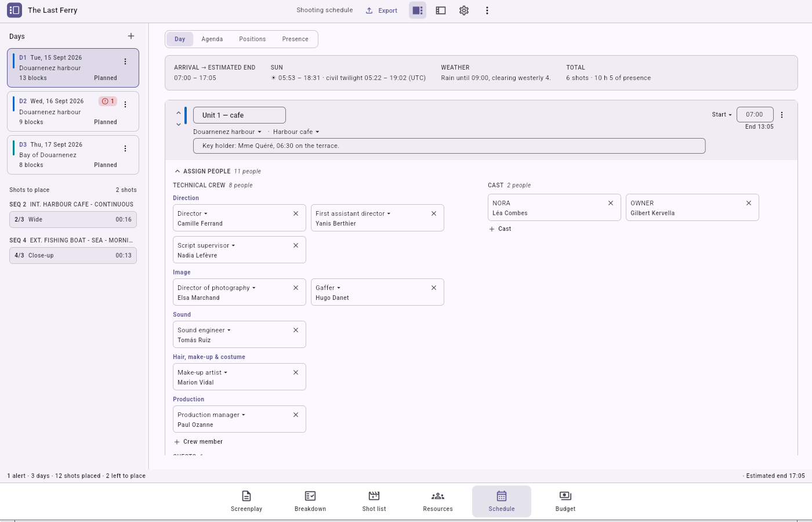Open the Start time mode dropdown
This screenshot has width=812, height=522.
pyautogui.click(x=722, y=115)
